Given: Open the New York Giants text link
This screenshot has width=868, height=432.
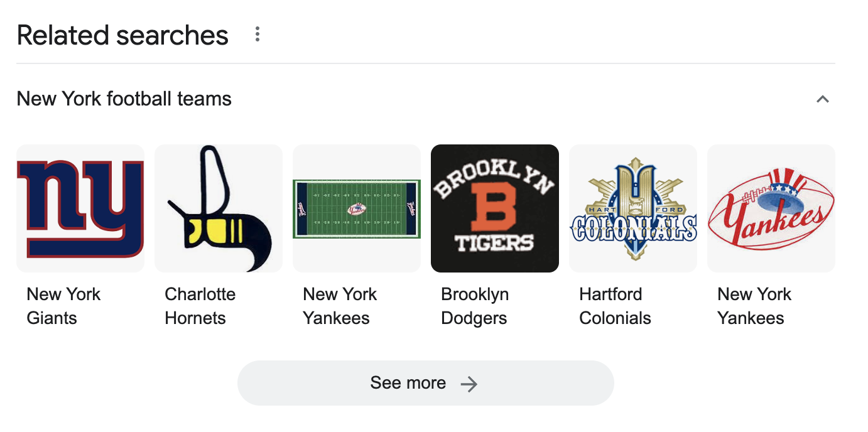Looking at the screenshot, I should 63,306.
